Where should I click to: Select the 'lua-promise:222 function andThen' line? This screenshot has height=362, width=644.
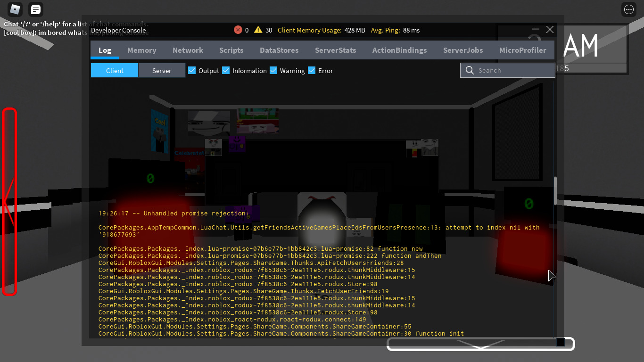click(x=270, y=256)
